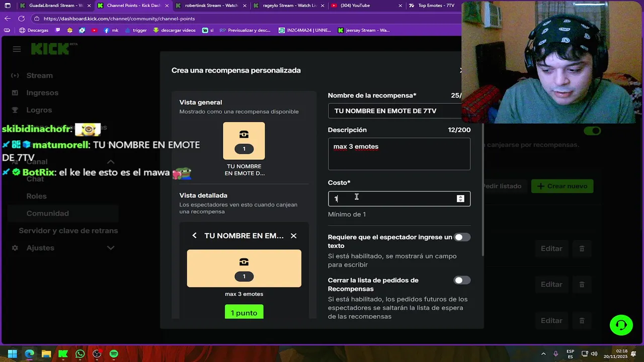This screenshot has height=362, width=644.
Task: Close the detailed preview with X
Action: 294,236
